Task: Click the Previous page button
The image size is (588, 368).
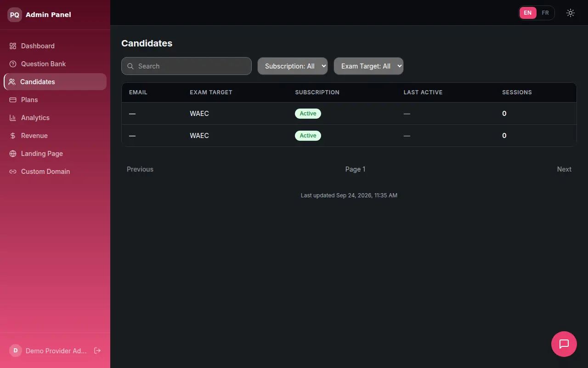Action: 140,169
